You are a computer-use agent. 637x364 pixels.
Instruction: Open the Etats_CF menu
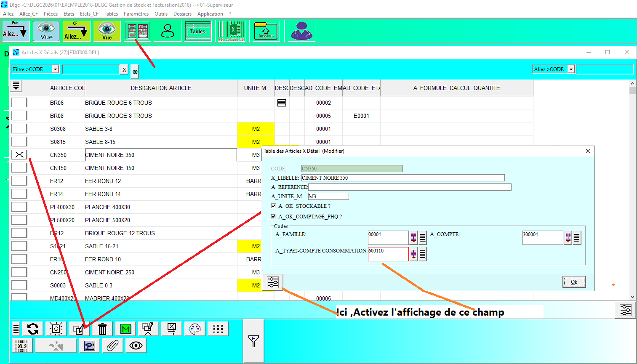(89, 14)
